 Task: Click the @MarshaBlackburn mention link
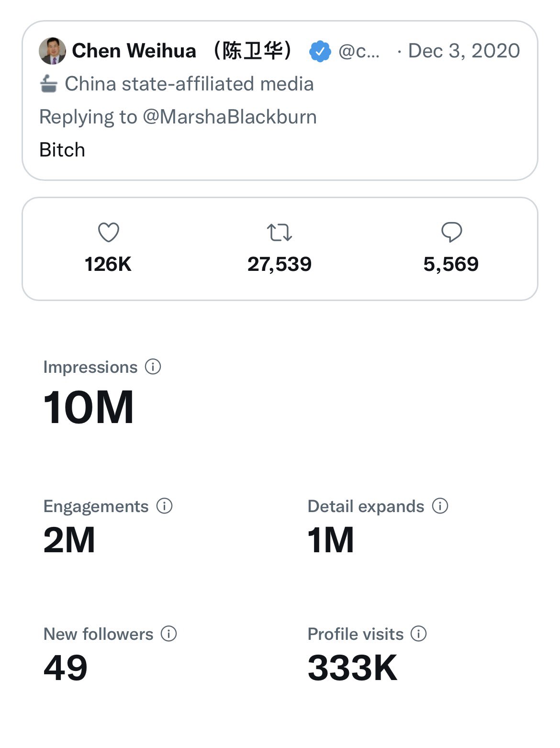pyautogui.click(x=230, y=117)
